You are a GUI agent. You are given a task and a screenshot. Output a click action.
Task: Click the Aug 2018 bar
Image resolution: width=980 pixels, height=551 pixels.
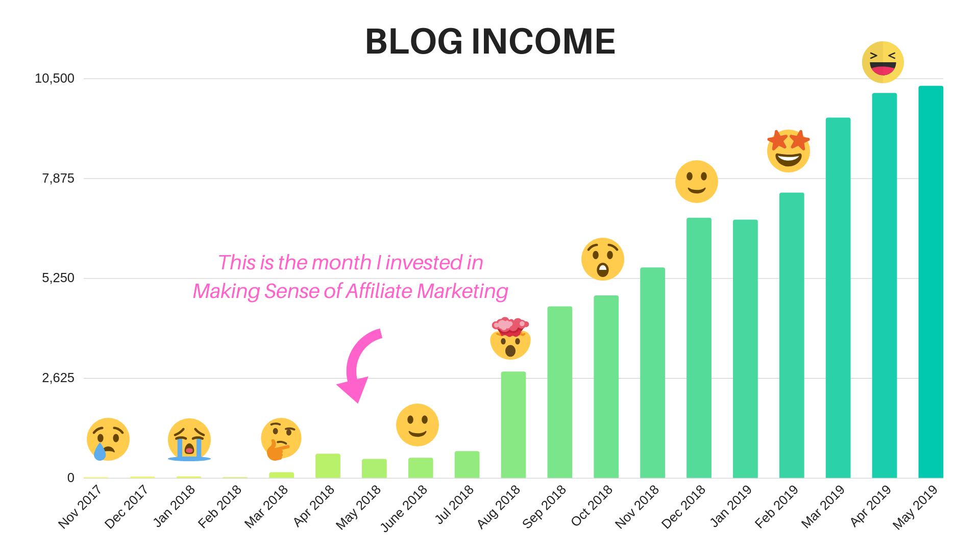513,425
